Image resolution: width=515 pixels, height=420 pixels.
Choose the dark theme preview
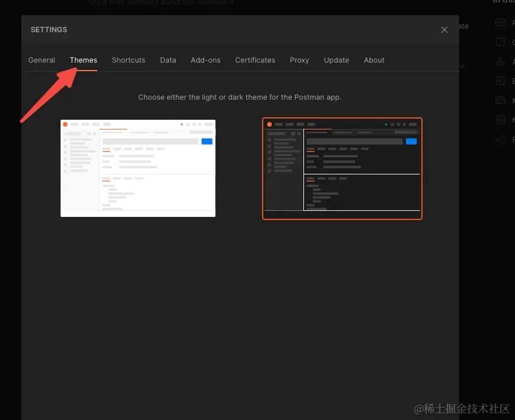click(342, 168)
